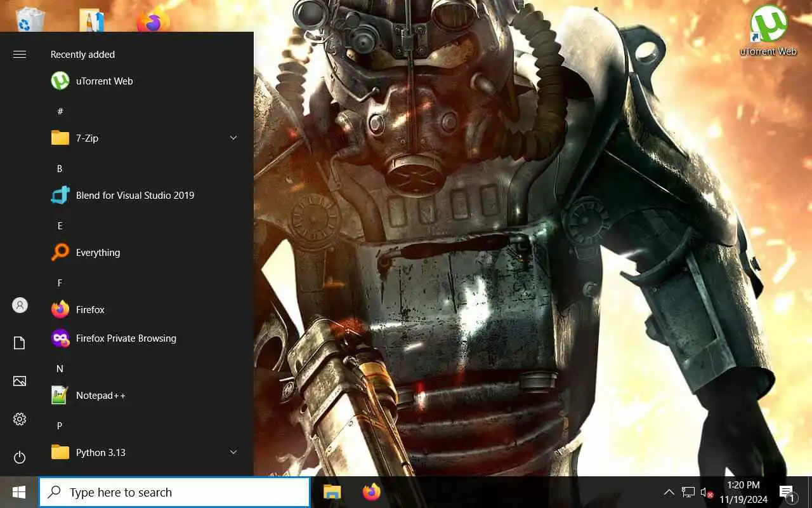Open the user account icon in Start

[x=20, y=305]
